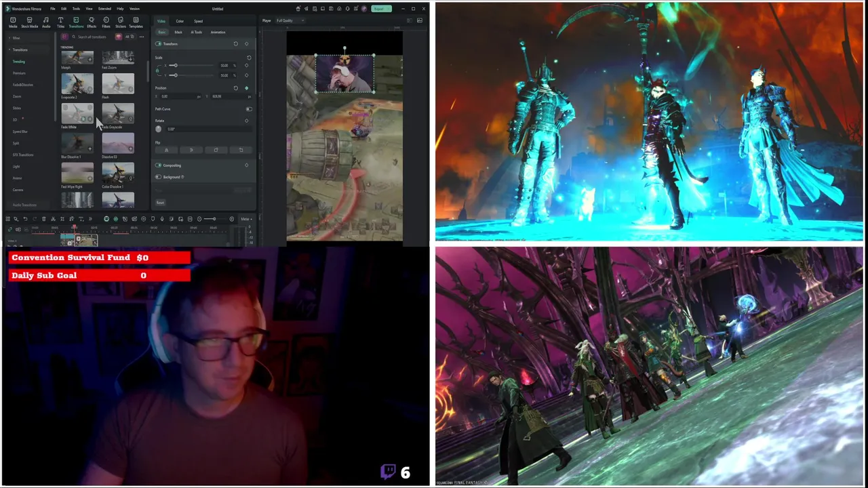The image size is (868, 488).
Task: Click the split scissors icon in timeline toolbar
Action: (x=53, y=219)
